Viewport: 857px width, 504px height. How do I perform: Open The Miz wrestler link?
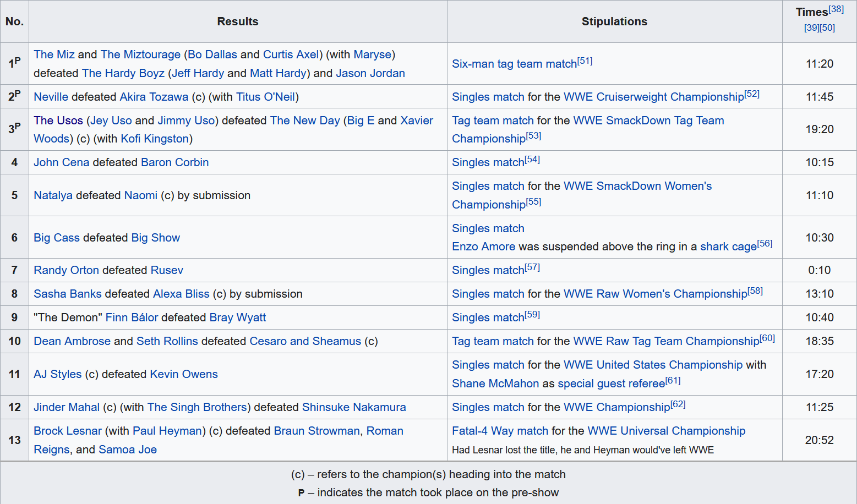coord(54,54)
